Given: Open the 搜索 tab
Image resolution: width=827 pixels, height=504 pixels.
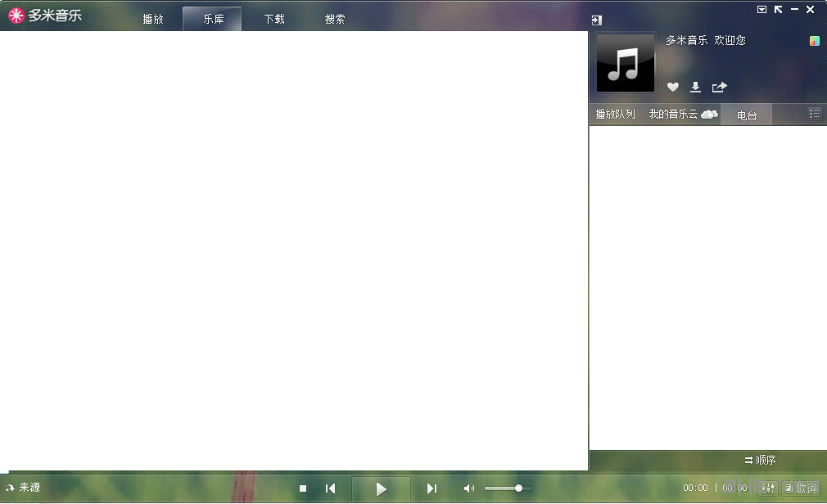Looking at the screenshot, I should [335, 19].
